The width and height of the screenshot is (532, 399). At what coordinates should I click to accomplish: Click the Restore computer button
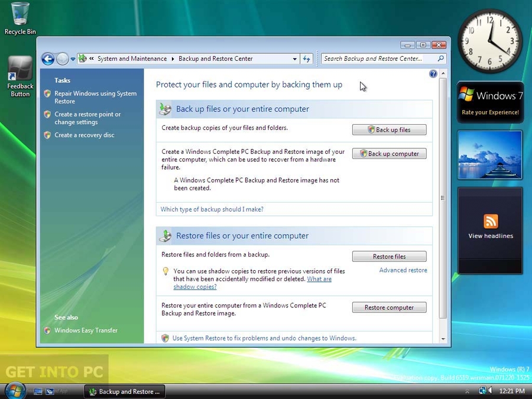389,307
